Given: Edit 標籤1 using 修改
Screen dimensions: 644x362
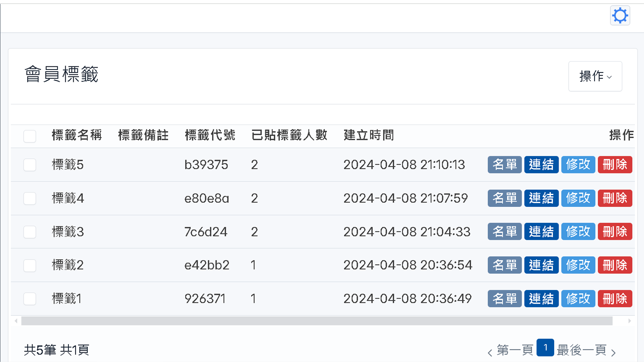Looking at the screenshot, I should (578, 298).
